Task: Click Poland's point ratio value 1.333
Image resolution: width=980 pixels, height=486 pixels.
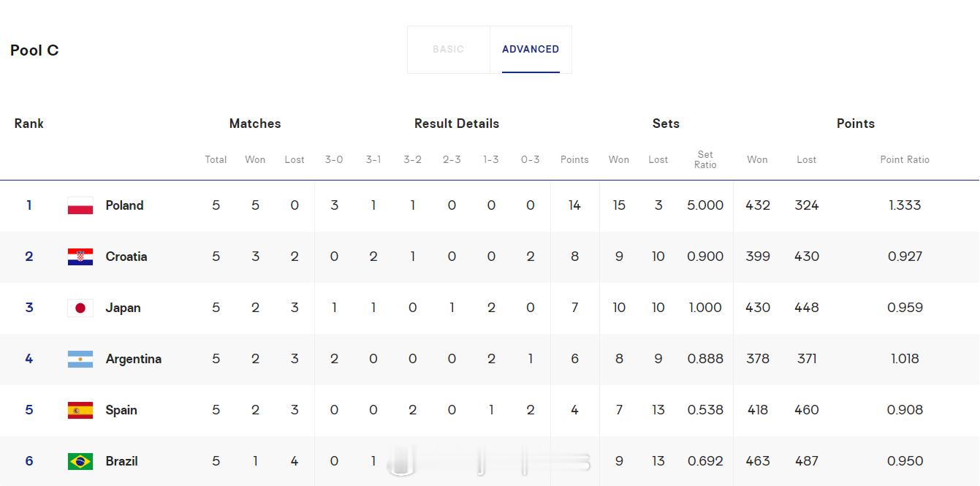Action: pos(905,205)
